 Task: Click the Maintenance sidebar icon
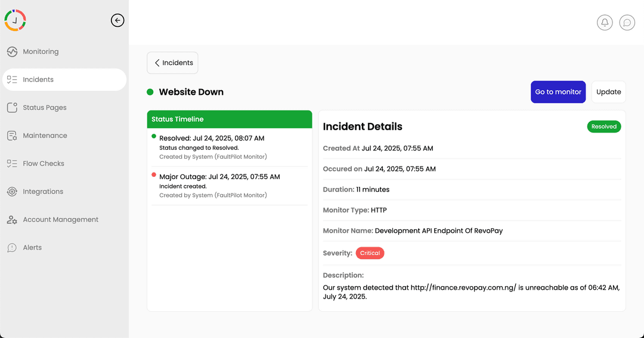coord(13,136)
